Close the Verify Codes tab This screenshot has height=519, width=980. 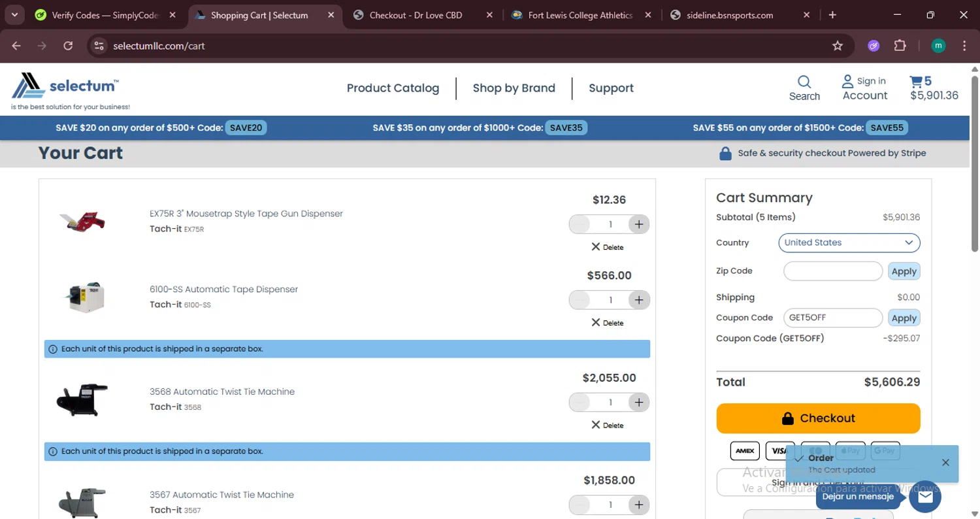tap(172, 14)
